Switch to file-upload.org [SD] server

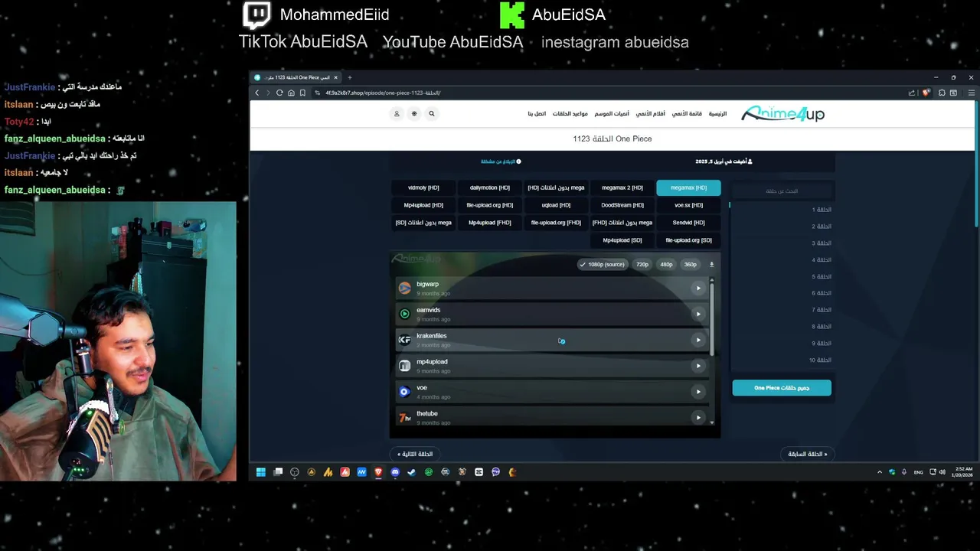pos(688,240)
